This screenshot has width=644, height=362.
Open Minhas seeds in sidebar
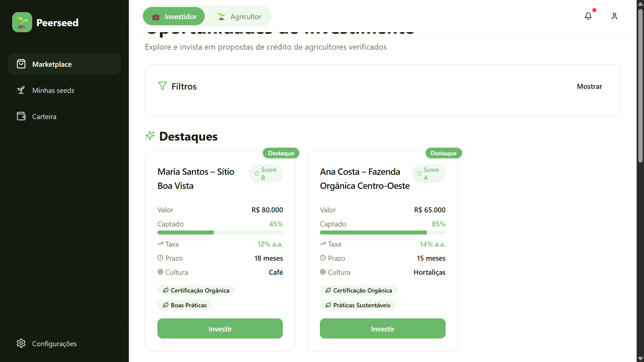click(x=53, y=91)
